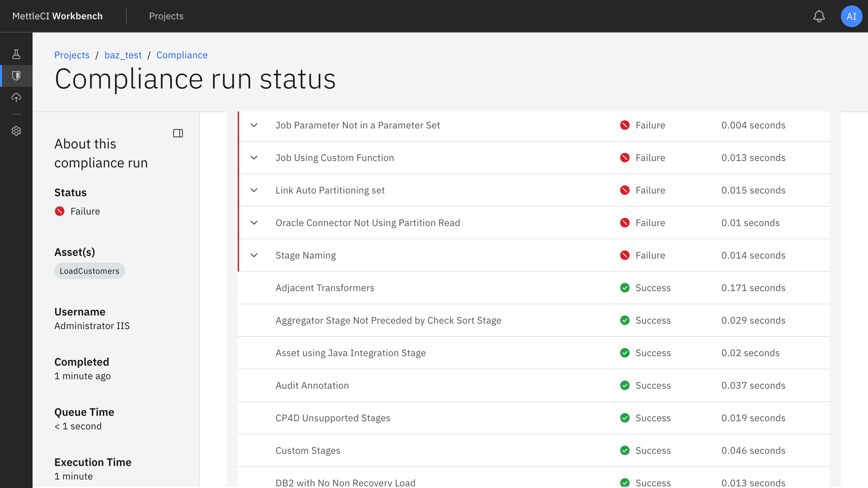Select the LoadCustomers asset tag
Viewport: 868px width, 488px height.
[x=89, y=271]
